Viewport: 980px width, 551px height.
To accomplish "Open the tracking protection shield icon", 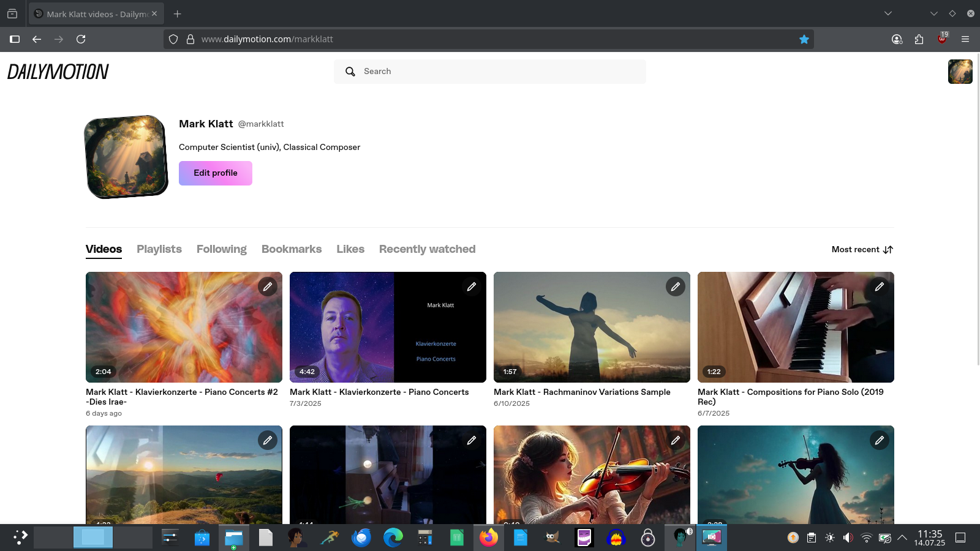I will pos(173,39).
